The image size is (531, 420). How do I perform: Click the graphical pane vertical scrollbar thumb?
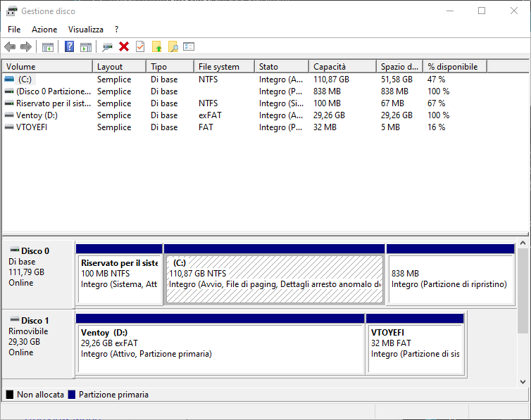pyautogui.click(x=523, y=291)
